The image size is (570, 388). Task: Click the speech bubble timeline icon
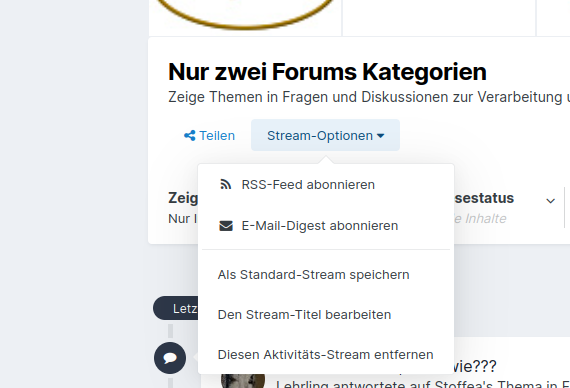[x=170, y=358]
